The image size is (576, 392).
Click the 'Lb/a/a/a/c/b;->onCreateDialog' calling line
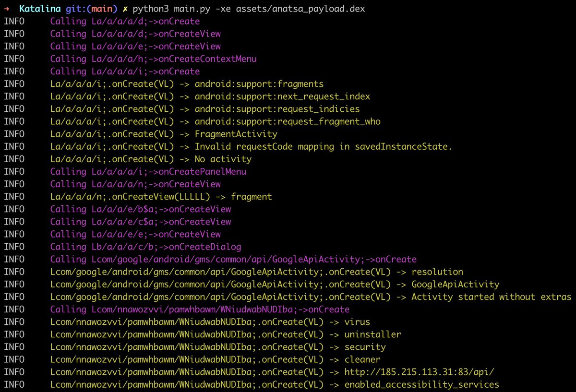click(145, 246)
